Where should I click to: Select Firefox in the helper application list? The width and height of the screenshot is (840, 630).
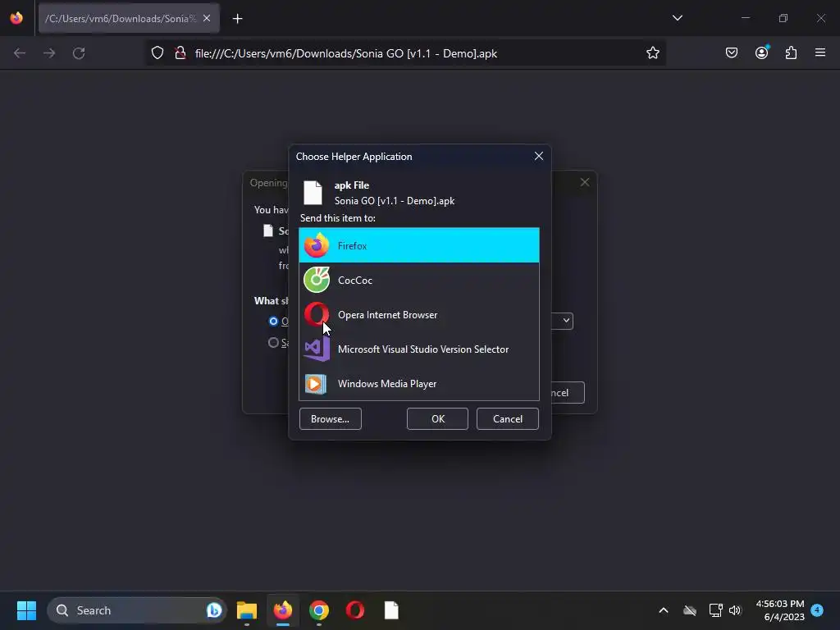point(419,245)
